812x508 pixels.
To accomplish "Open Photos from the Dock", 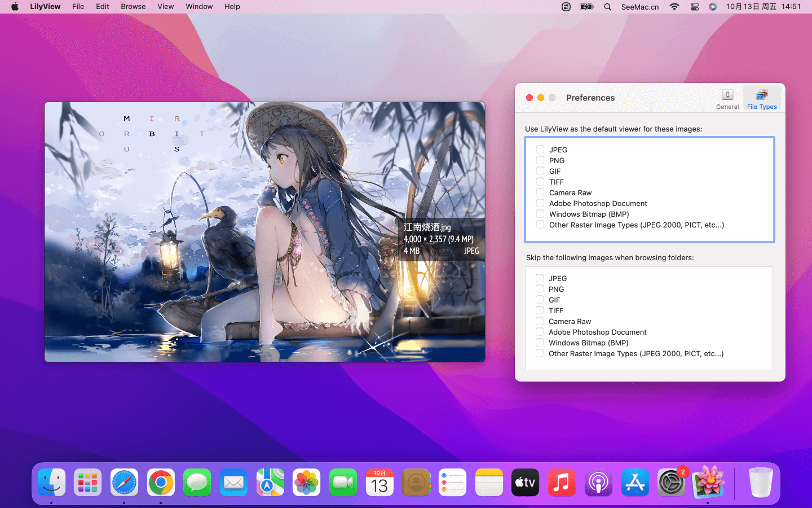I will (306, 483).
